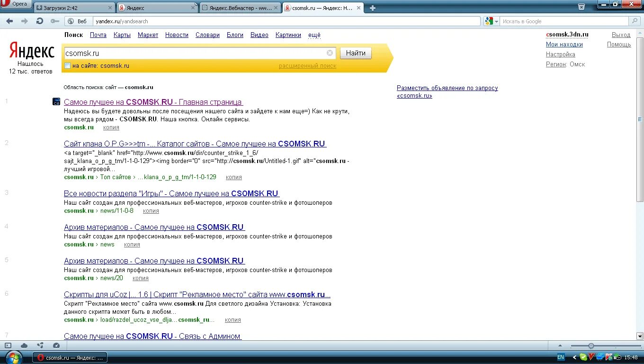This screenshot has width=644, height=364.
Task: Select the csomsk.ru Opera taskbar button
Action: point(70,358)
